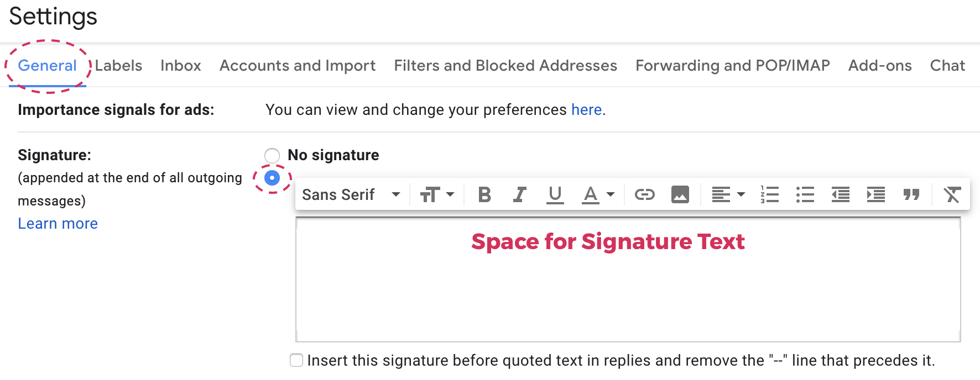The height and width of the screenshot is (380, 980).
Task: Insert a link in the signature
Action: pyautogui.click(x=644, y=194)
